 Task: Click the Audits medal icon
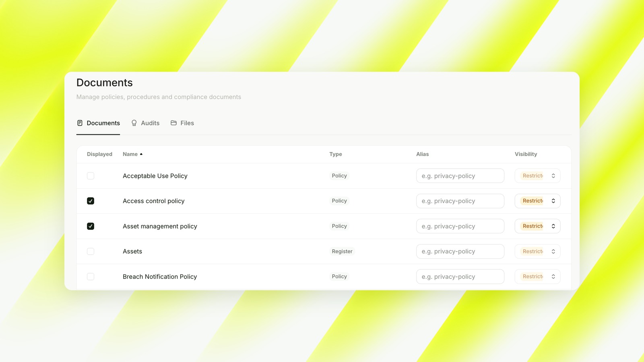pyautogui.click(x=134, y=123)
